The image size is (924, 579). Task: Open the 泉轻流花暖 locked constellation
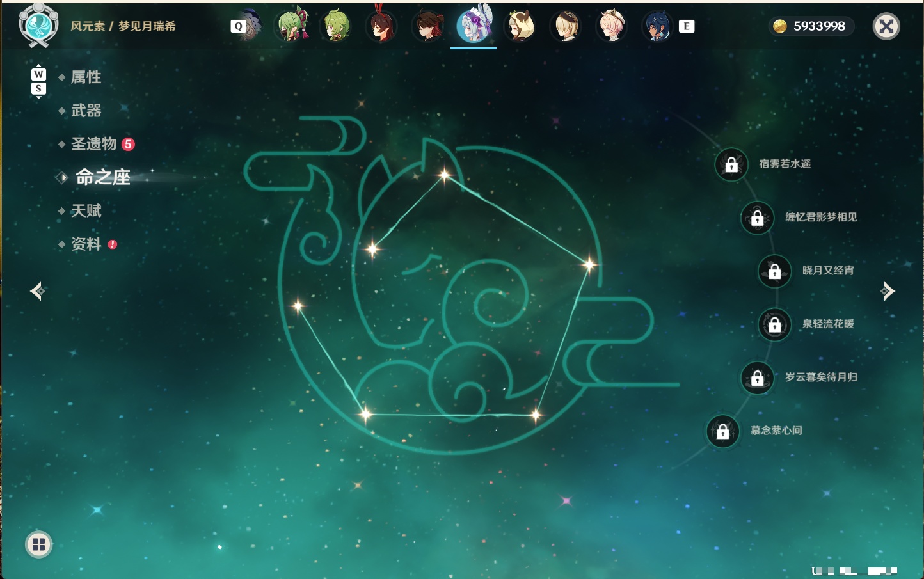[x=775, y=324]
